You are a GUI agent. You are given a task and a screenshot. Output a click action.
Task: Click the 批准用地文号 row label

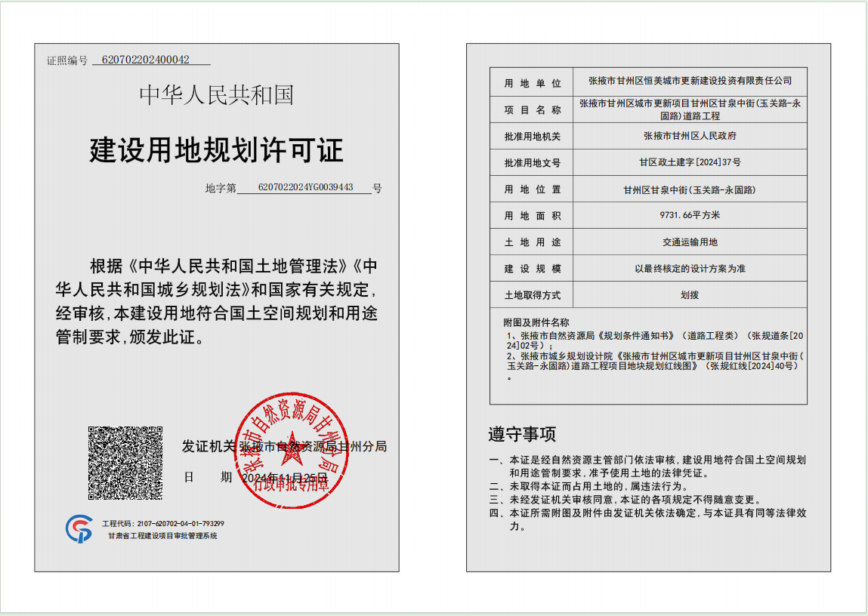[x=533, y=162]
